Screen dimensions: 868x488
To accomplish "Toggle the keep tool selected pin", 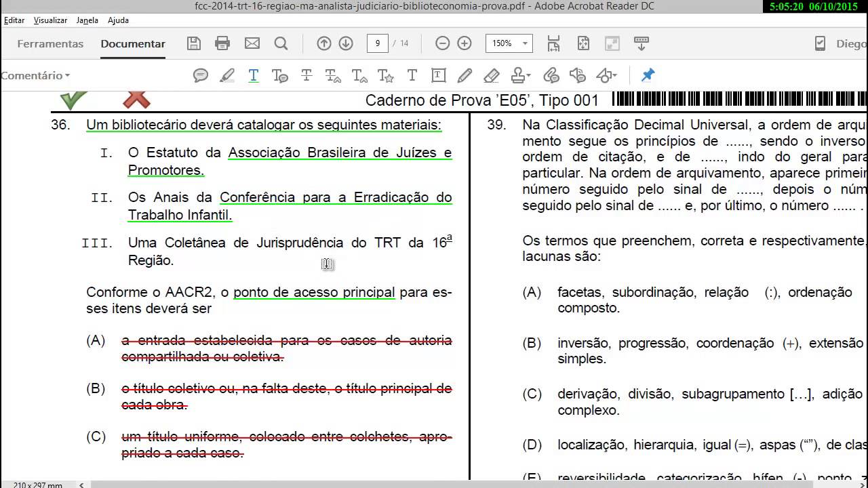I will [x=648, y=75].
